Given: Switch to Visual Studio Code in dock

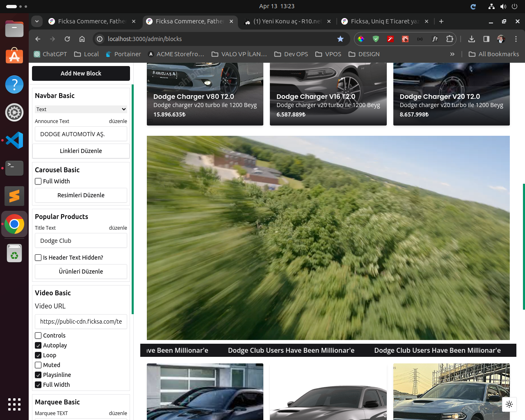Looking at the screenshot, I should tap(14, 140).
